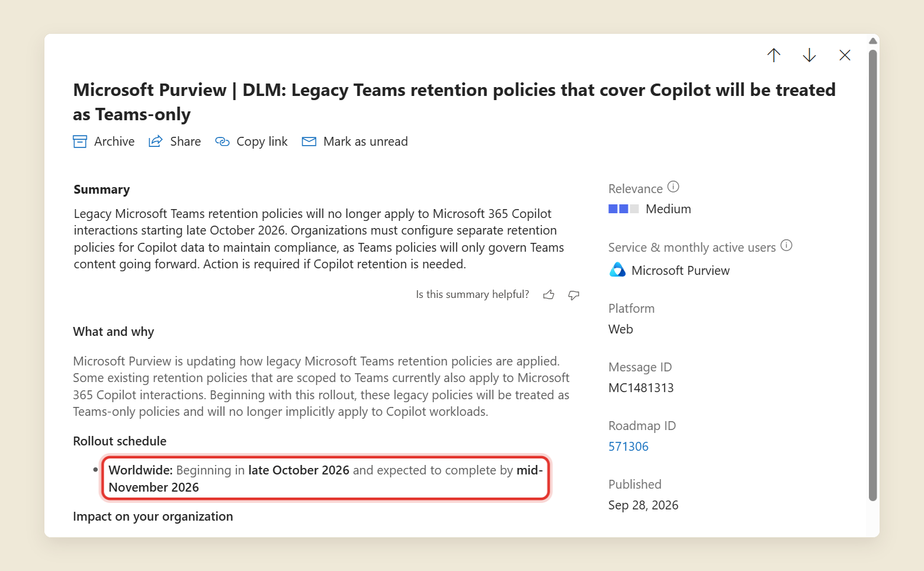924x571 pixels.
Task: Give the summary a thumbs down
Action: coord(573,295)
